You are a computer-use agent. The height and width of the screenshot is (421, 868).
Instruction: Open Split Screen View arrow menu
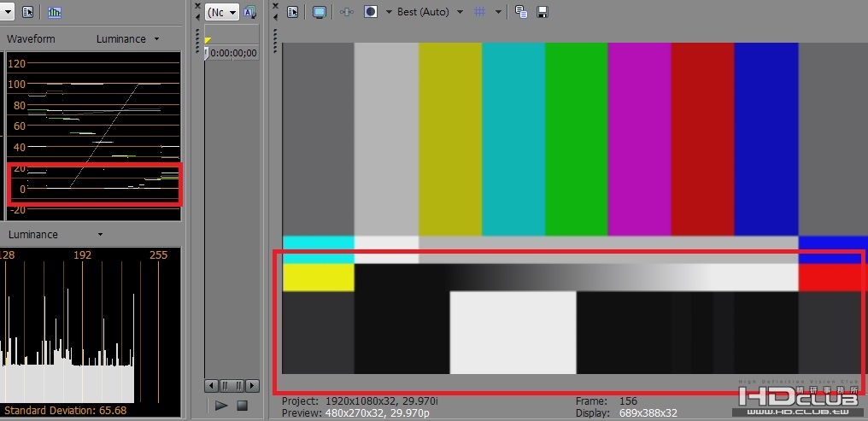389,12
